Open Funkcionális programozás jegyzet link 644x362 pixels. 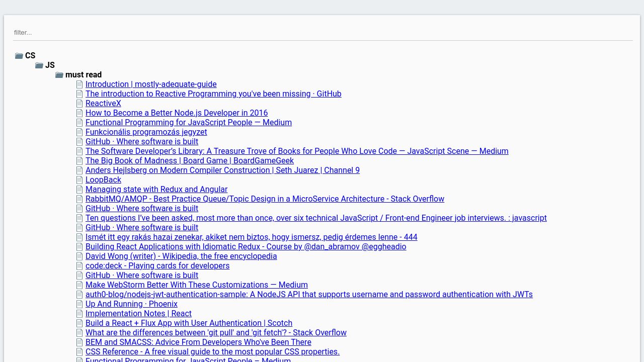pyautogui.click(x=146, y=132)
